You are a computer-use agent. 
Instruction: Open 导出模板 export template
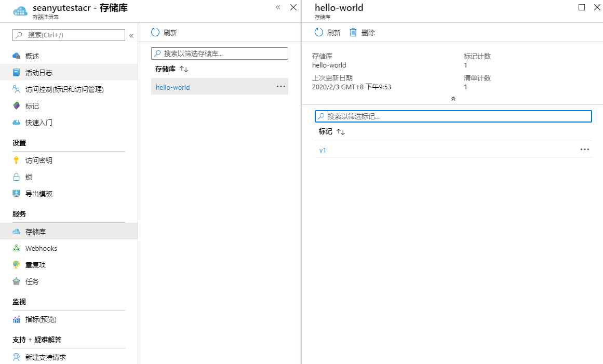(39, 193)
